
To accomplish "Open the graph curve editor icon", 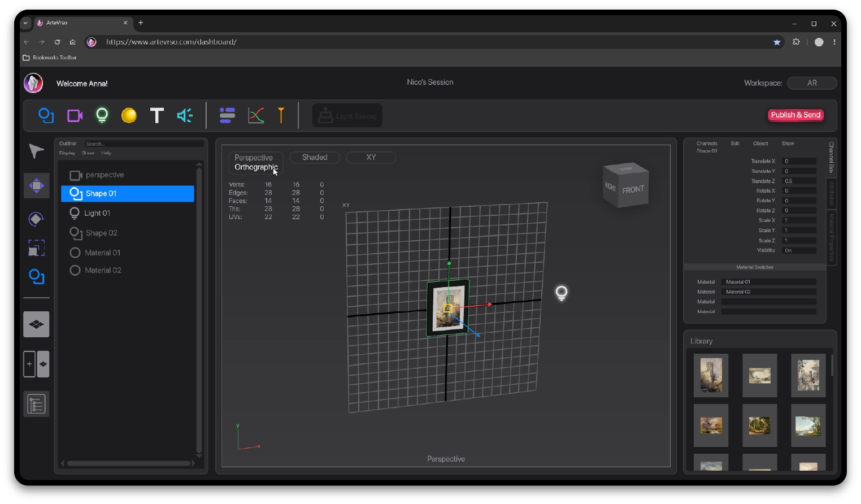I will [256, 115].
